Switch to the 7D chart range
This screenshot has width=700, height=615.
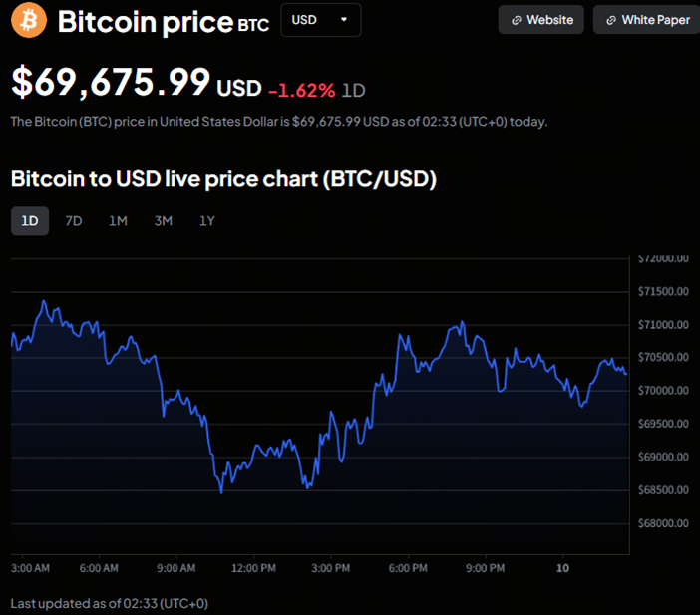(x=74, y=221)
